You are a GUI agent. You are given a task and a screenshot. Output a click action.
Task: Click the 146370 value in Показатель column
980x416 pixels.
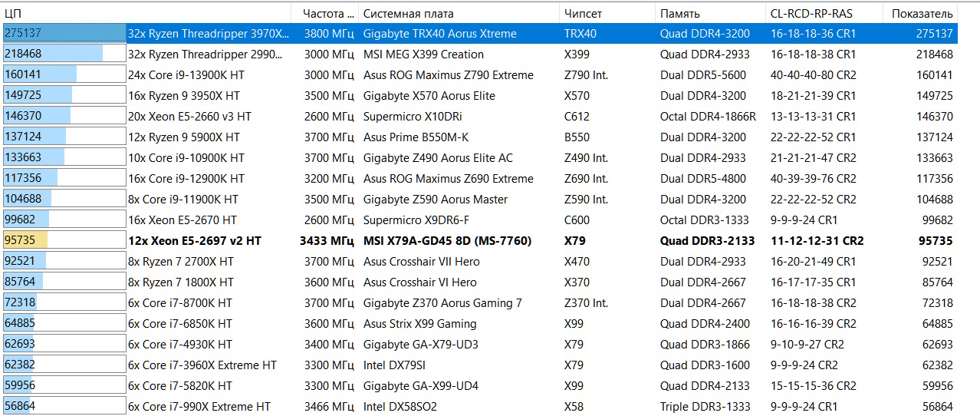(934, 117)
